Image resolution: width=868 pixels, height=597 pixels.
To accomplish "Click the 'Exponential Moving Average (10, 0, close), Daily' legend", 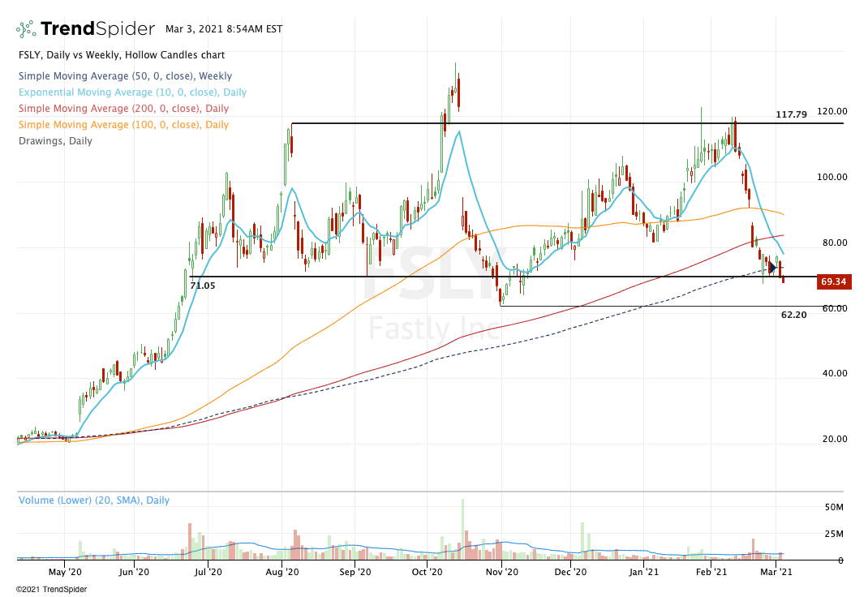I will 132,92.
